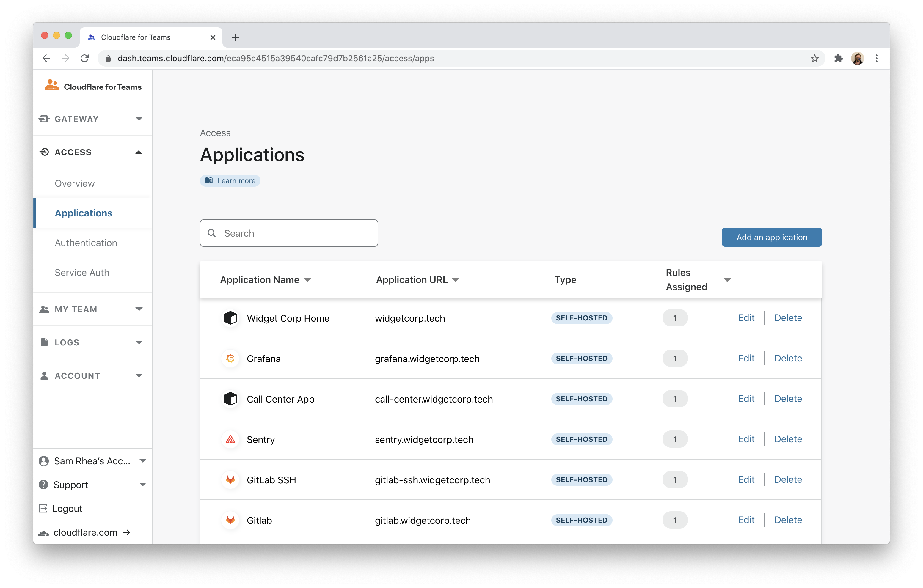Click the Sentry app logo icon
923x588 pixels.
coord(230,439)
